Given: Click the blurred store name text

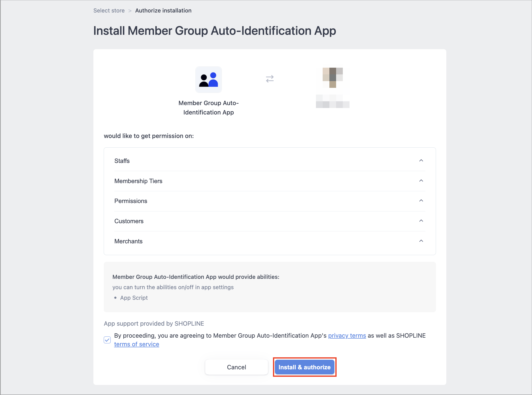Looking at the screenshot, I should tap(332, 101).
